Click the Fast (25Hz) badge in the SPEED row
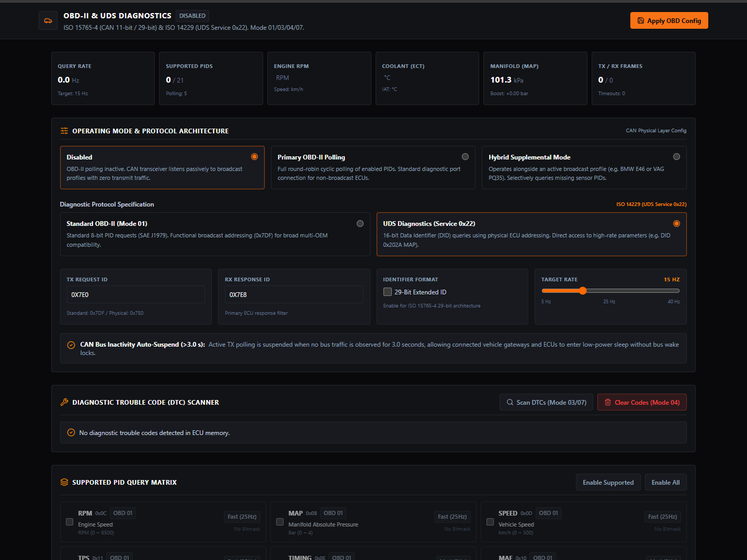This screenshot has width=747, height=560. [663, 517]
